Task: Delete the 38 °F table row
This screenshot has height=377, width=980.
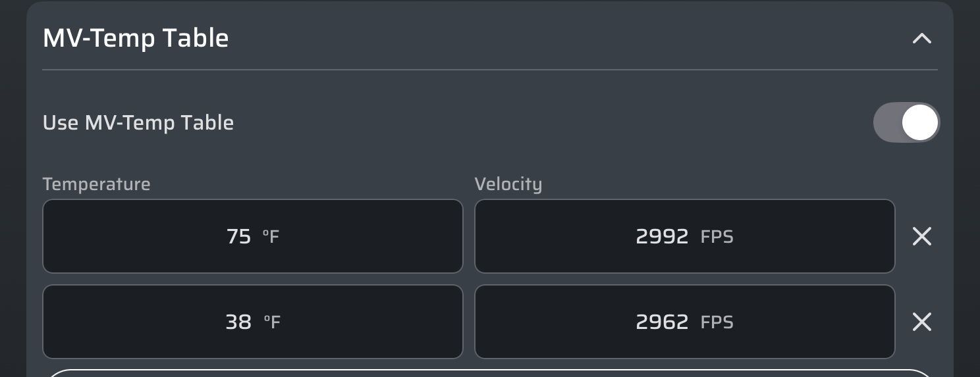Action: (x=921, y=322)
